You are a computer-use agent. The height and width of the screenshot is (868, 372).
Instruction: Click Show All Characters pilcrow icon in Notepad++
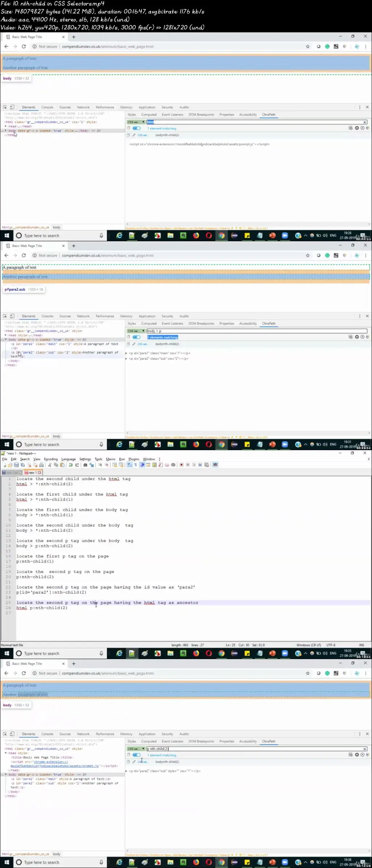click(136, 465)
